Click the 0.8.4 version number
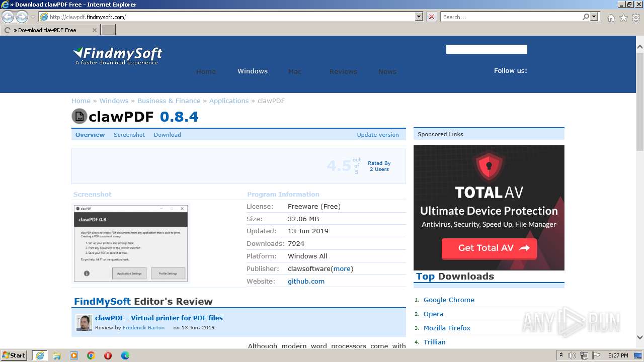This screenshot has width=644, height=362. (x=179, y=117)
